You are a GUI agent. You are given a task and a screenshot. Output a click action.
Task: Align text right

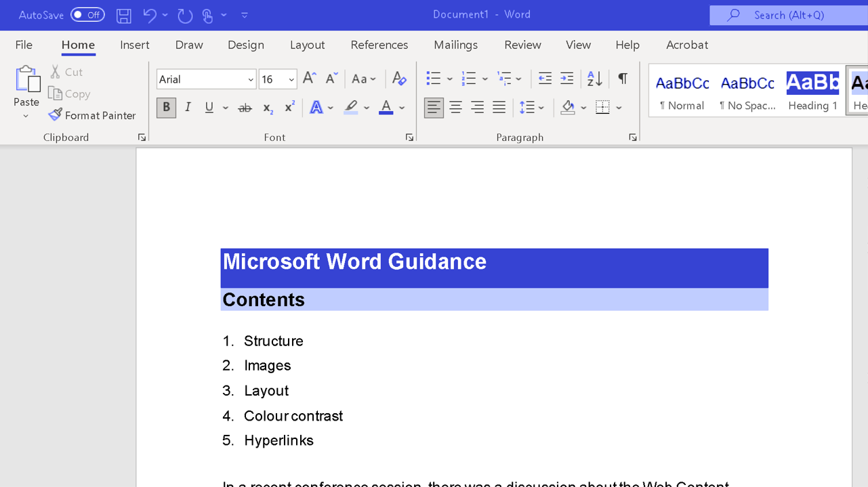point(477,108)
